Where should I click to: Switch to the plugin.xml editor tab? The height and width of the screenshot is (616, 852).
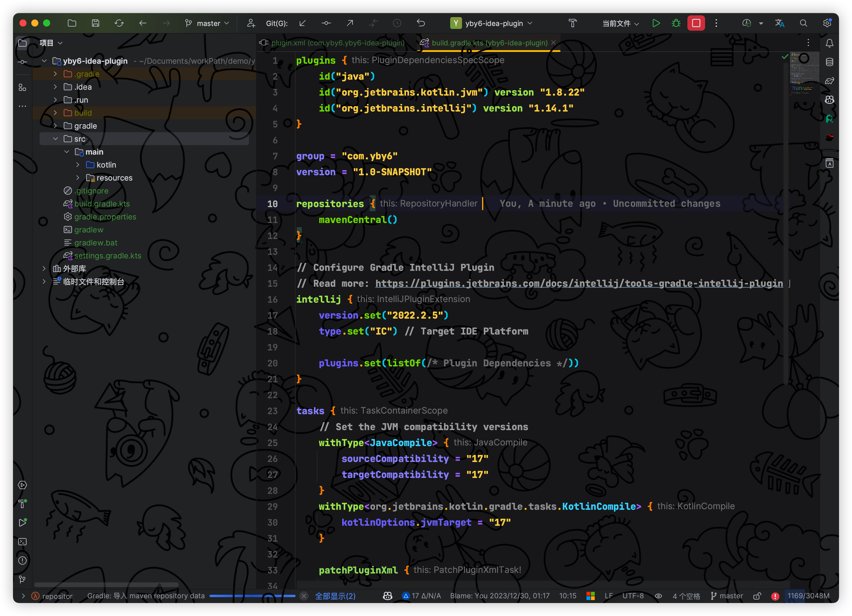click(x=332, y=43)
